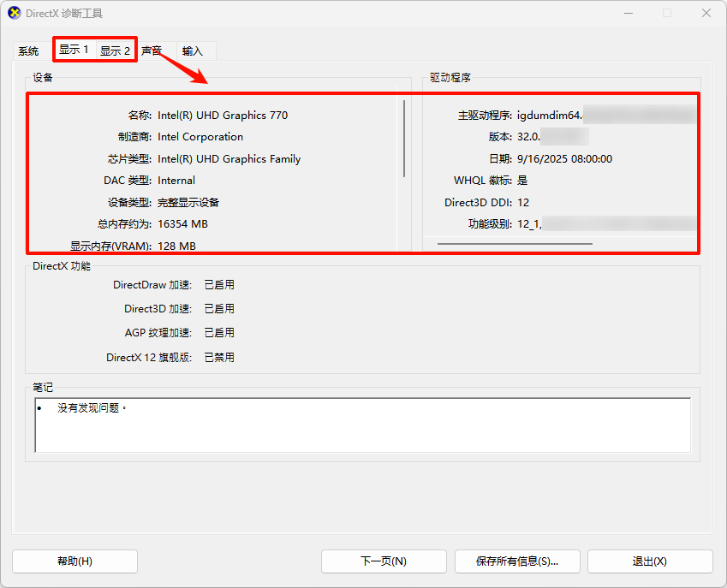
Task: Minimize the DirectX 诊断工具 window
Action: 628,13
